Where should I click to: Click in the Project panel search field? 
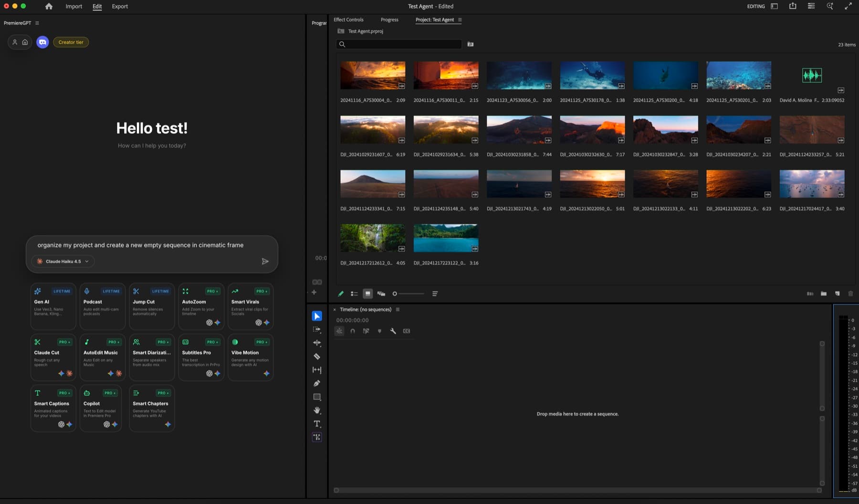(x=399, y=44)
